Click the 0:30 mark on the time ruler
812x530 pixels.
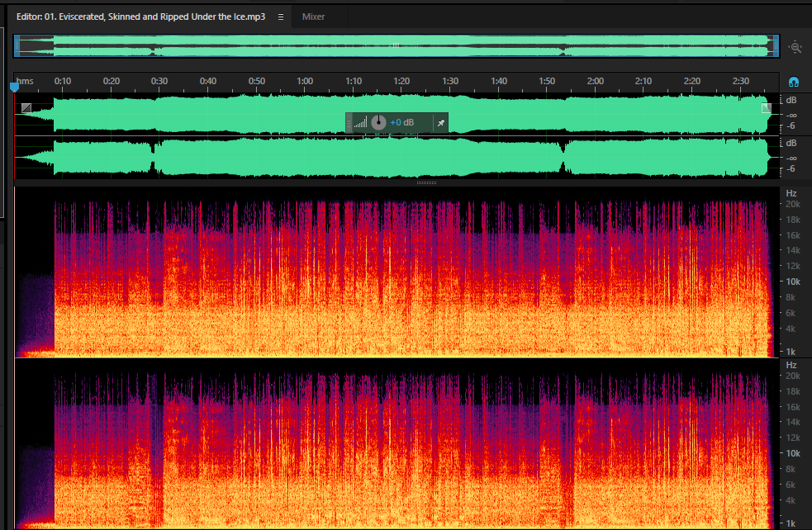(159, 81)
